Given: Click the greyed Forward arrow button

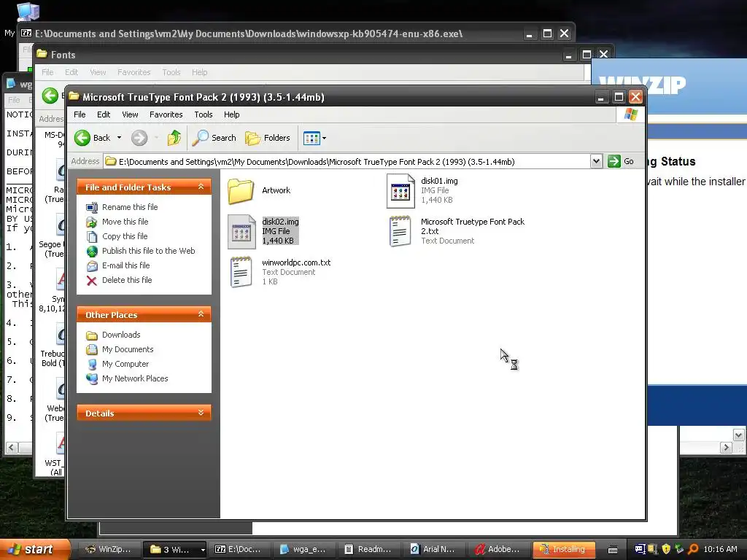Looking at the screenshot, I should click(139, 138).
